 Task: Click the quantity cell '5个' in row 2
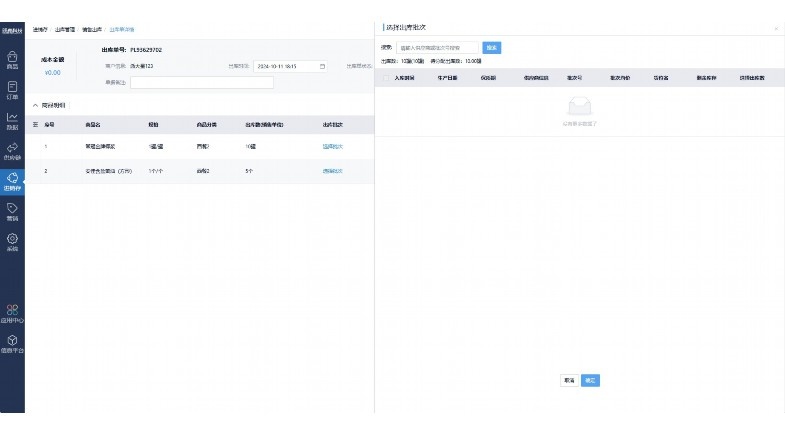click(249, 171)
